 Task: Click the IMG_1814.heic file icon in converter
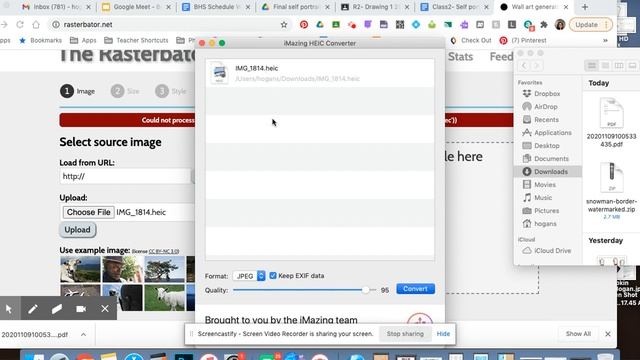point(220,73)
